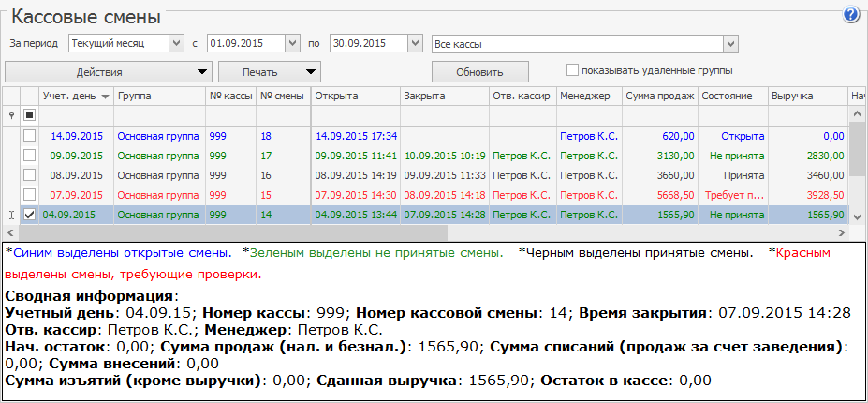Open the blue help question mark icon
This screenshot has height=403, width=868.
(851, 15)
